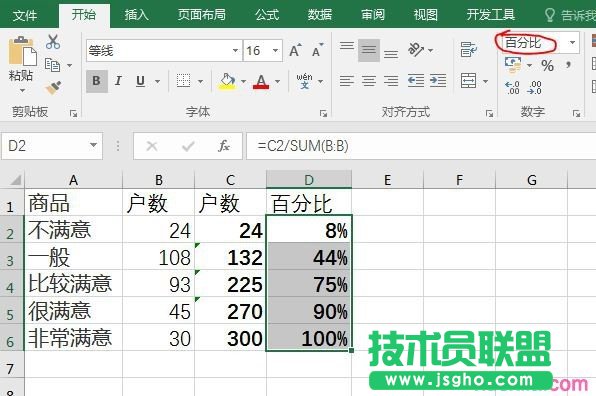This screenshot has height=396, width=596.
Task: Decrease font size with smaller A icon
Action: point(317,50)
